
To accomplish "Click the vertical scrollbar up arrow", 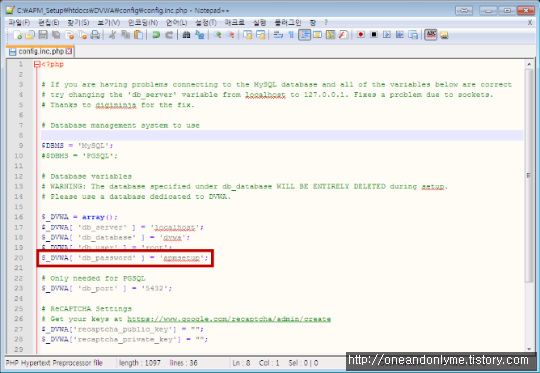I will click(529, 64).
